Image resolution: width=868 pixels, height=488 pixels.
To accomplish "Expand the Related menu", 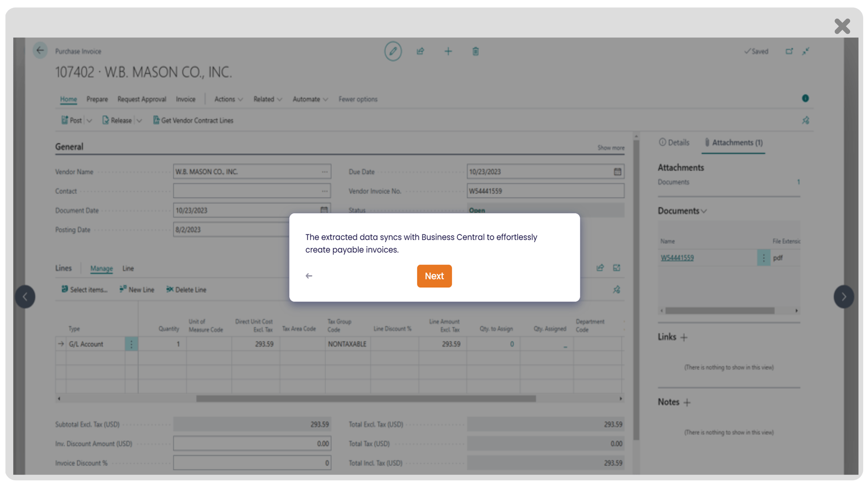I will point(267,99).
